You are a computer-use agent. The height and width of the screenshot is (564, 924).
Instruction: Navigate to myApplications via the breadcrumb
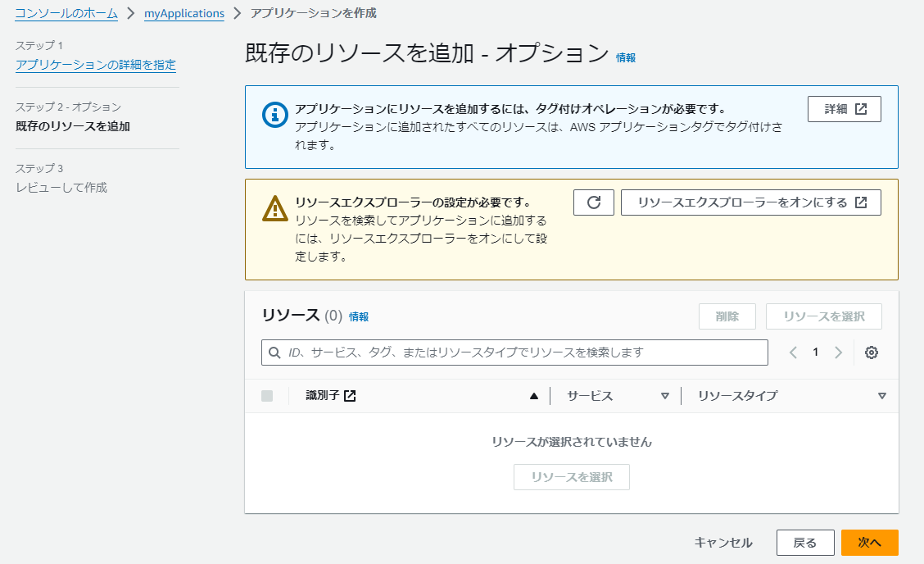click(x=184, y=13)
